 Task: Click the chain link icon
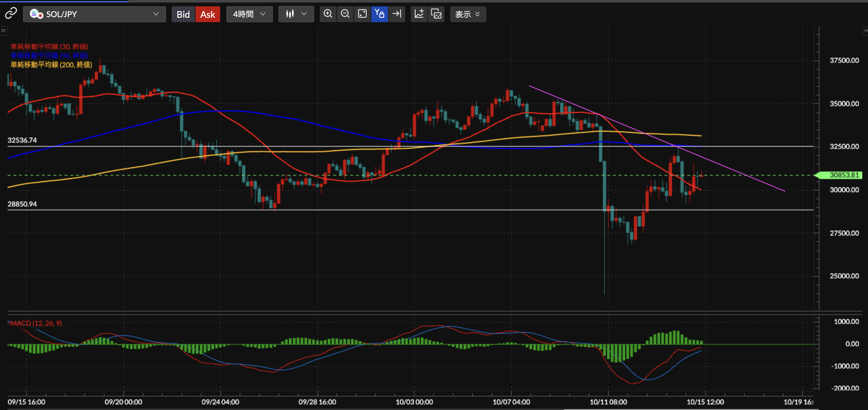coord(11,13)
